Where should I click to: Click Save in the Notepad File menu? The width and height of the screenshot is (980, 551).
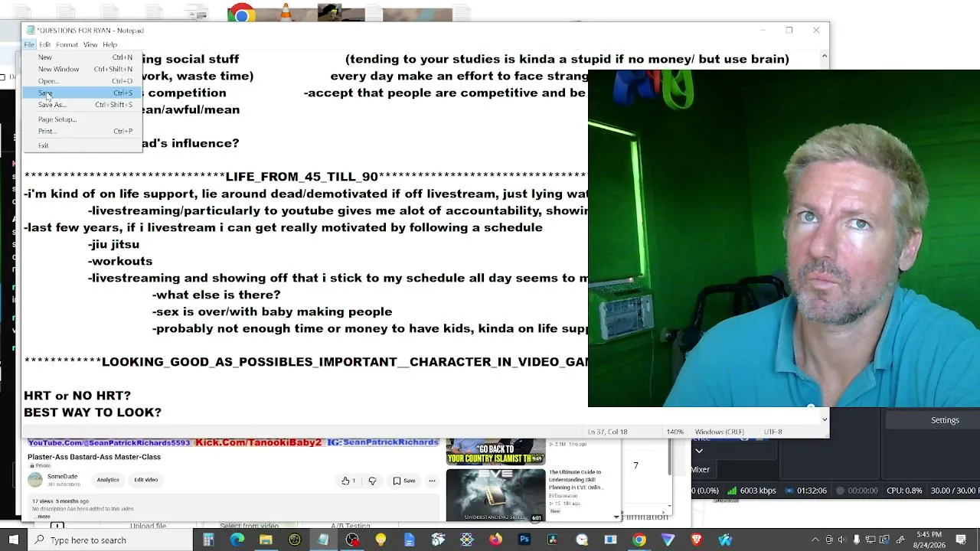click(x=83, y=93)
